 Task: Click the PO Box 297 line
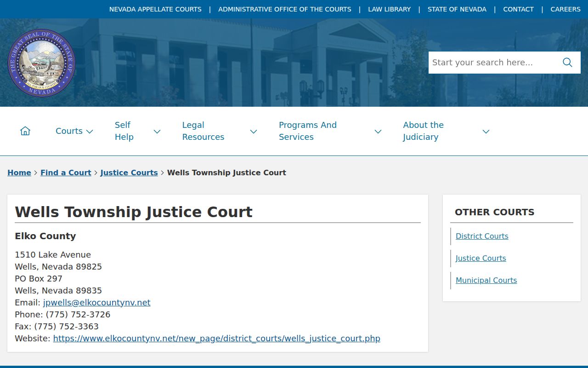(39, 279)
